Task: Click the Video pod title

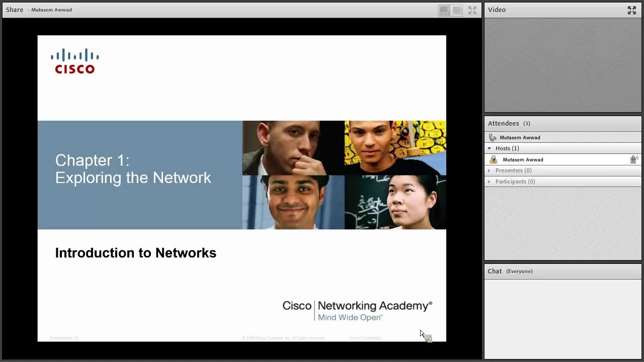Action: point(497,10)
